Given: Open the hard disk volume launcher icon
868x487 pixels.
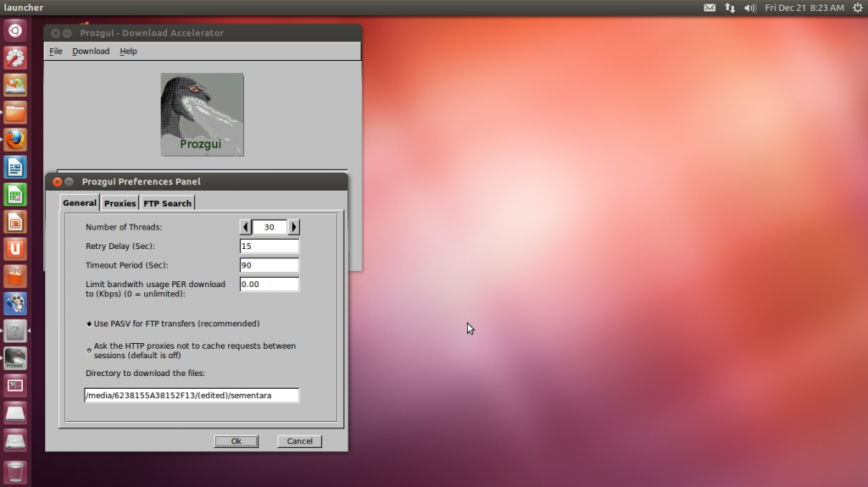Looking at the screenshot, I should coord(15,440).
